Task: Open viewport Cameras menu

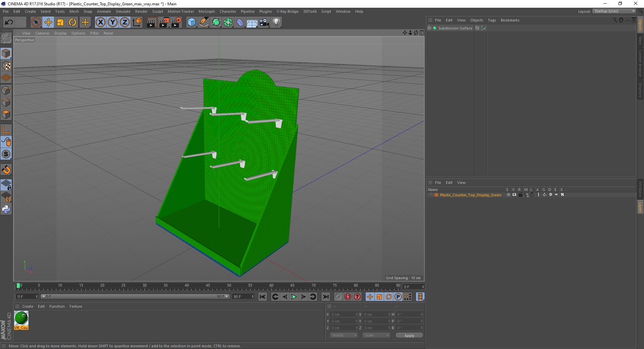Action: coord(42,33)
